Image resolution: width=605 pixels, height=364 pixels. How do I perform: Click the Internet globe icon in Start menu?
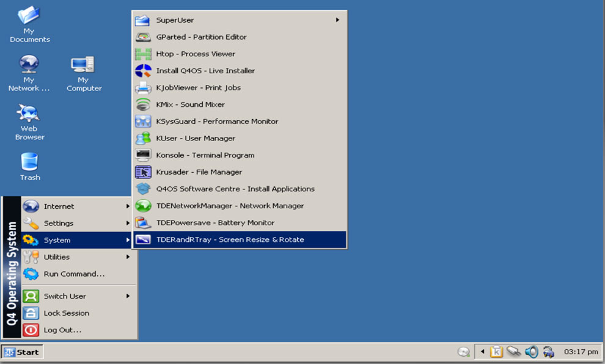(31, 206)
